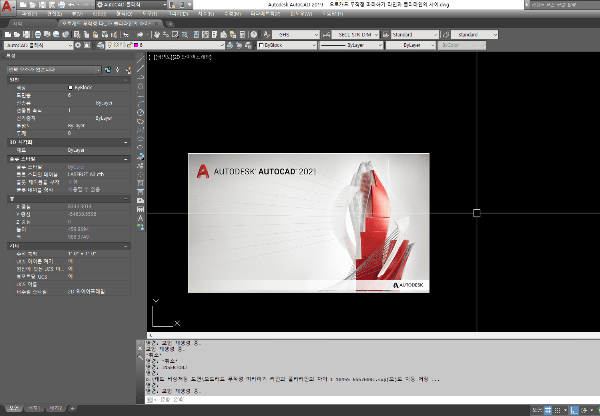Click magenta color swatch in layer dropdown
600x416 pixels.
[136, 45]
